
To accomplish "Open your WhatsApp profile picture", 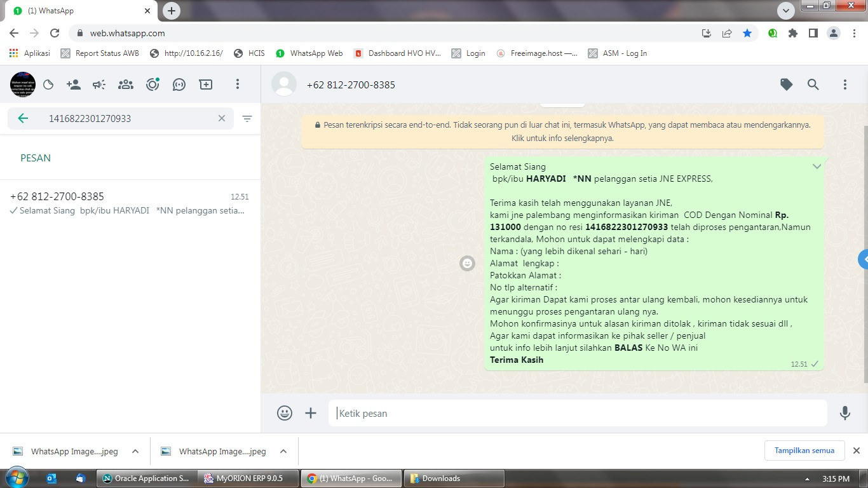I will click(x=23, y=85).
